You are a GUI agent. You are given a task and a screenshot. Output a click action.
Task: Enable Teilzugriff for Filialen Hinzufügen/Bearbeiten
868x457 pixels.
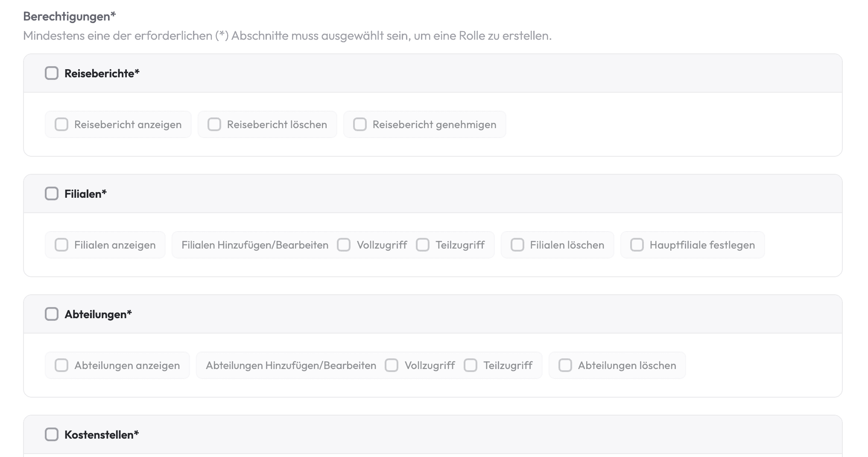[423, 245]
